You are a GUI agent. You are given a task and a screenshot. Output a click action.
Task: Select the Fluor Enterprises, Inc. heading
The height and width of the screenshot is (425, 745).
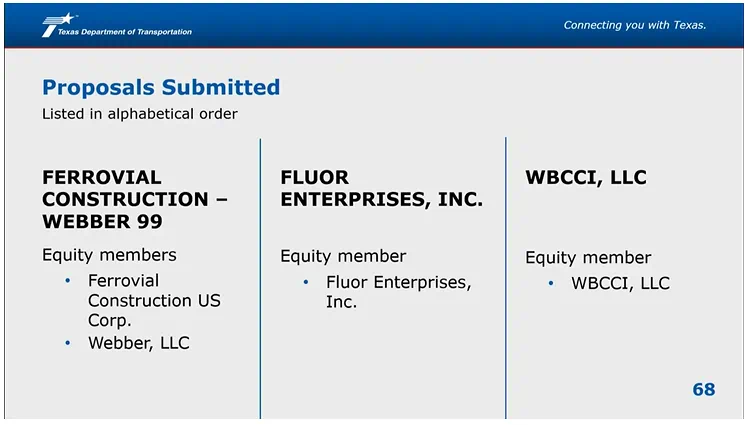(382, 188)
